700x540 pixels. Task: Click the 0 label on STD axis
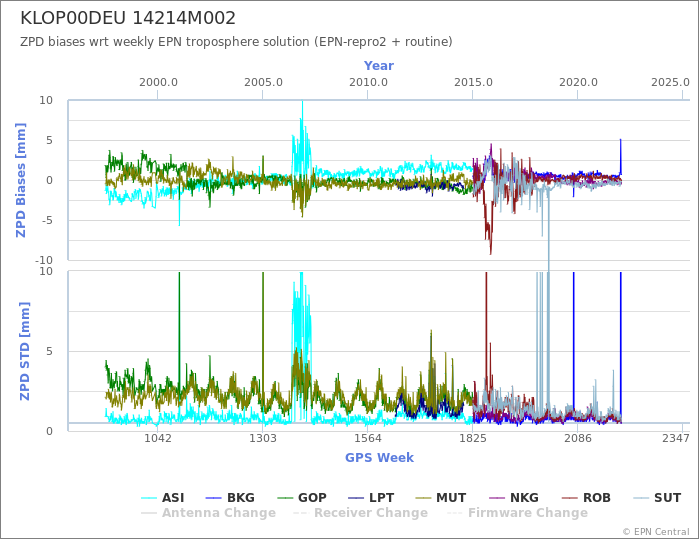(50, 431)
